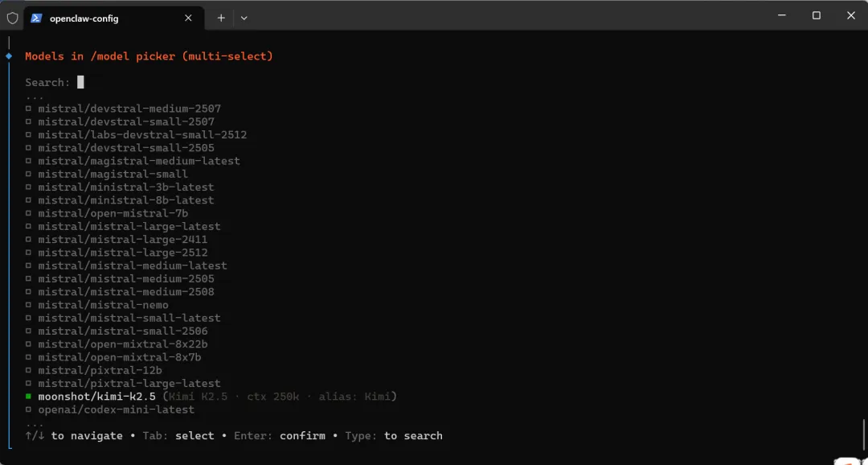Click the mistral/mistral-nemo text
Viewport: 868px width, 465px height.
click(103, 305)
